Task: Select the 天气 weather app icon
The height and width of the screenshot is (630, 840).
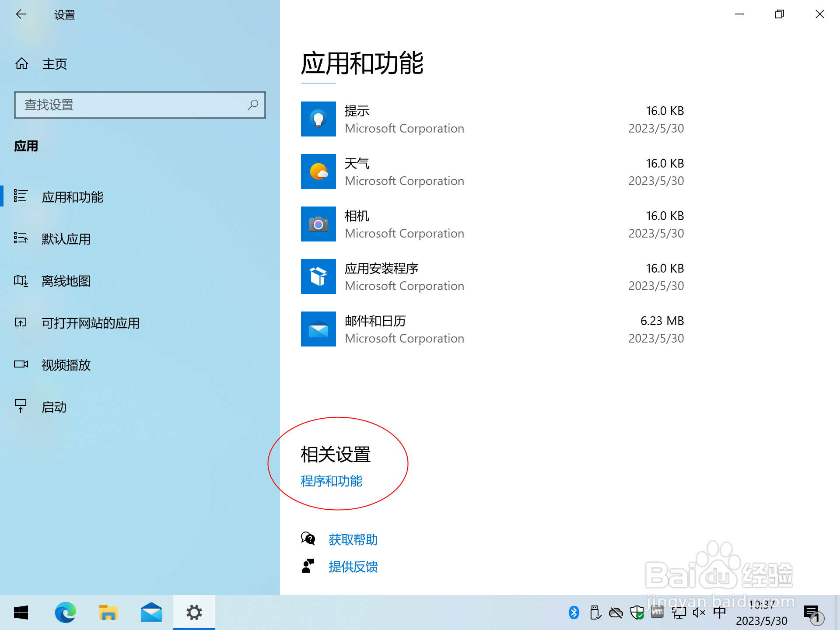Action: 318,171
